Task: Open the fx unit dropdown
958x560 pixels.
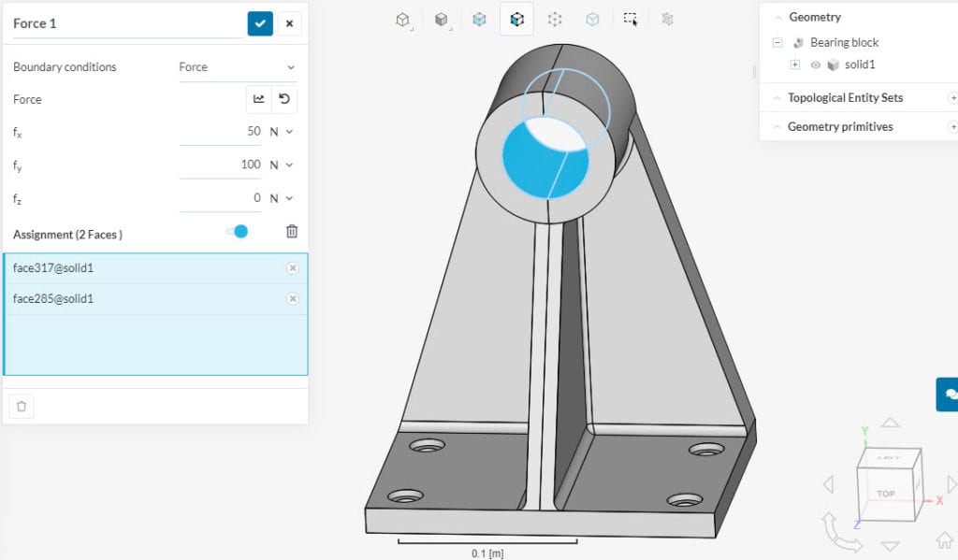Action: tap(282, 132)
